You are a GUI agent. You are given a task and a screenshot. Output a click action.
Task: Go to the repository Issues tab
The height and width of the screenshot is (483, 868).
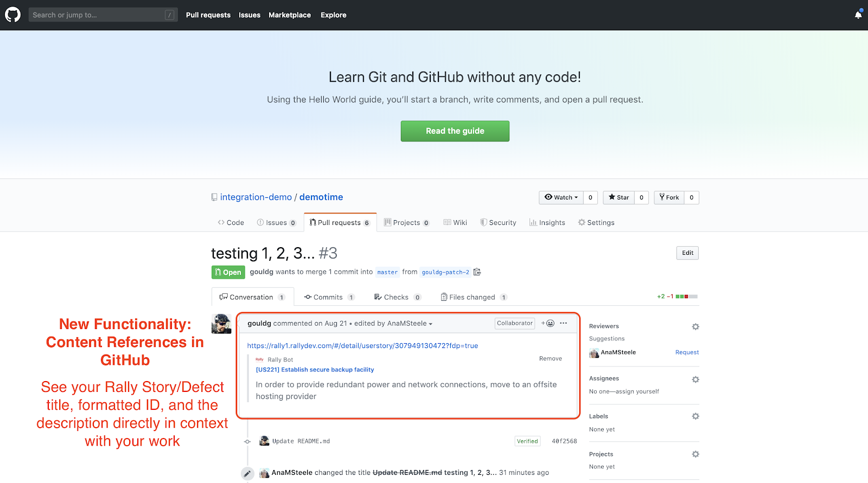pyautogui.click(x=276, y=223)
